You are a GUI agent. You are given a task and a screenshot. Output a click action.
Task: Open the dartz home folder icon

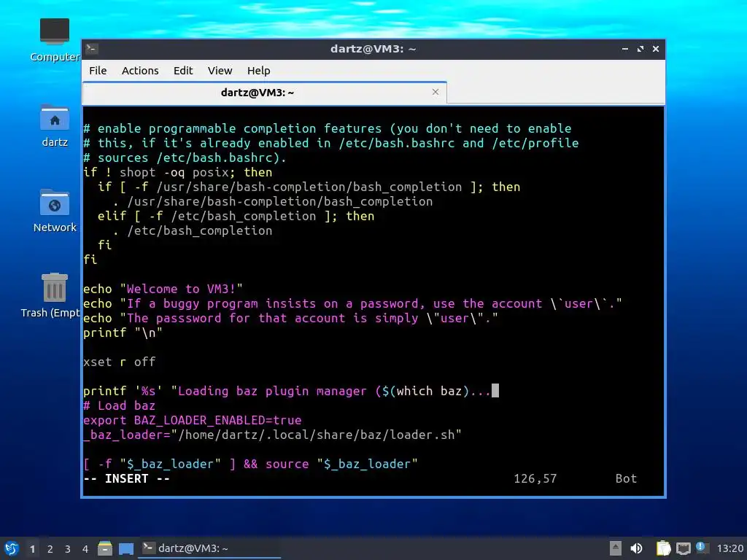click(55, 125)
